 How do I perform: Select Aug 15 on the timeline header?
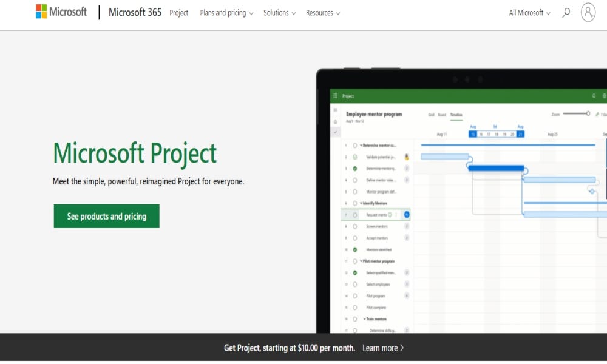pos(473,134)
